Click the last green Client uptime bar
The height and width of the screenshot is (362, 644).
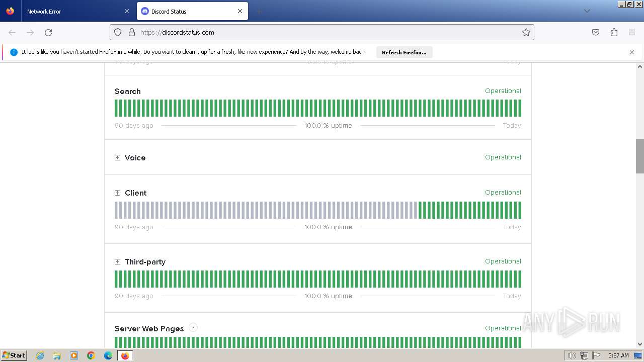coord(520,210)
